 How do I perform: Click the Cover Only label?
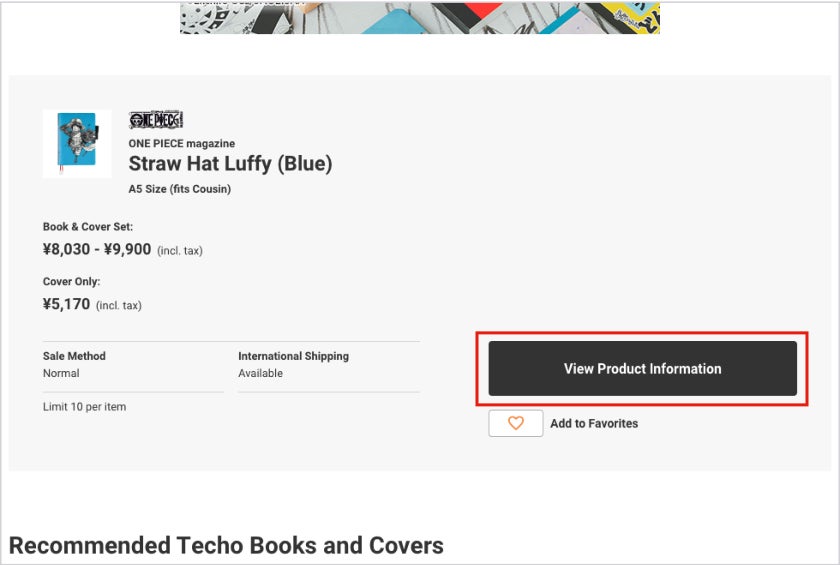72,282
